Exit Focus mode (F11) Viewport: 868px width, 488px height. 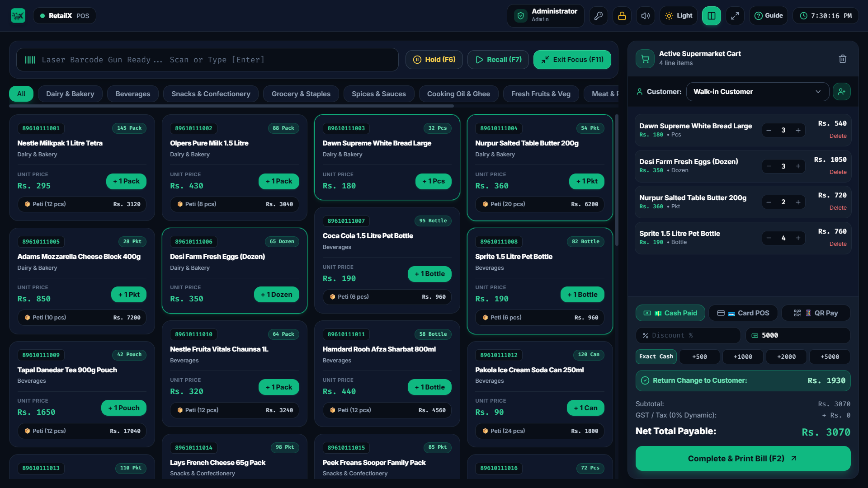[572, 60]
